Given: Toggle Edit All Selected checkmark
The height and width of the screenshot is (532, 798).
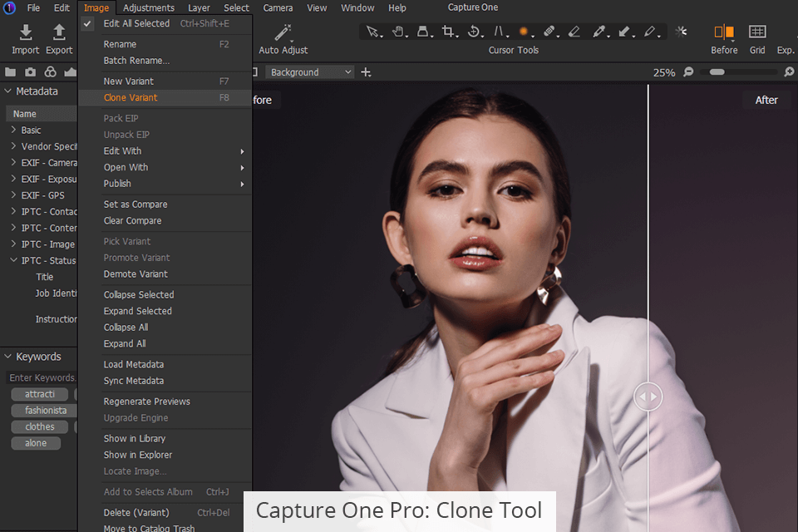Looking at the screenshot, I should pyautogui.click(x=87, y=23).
